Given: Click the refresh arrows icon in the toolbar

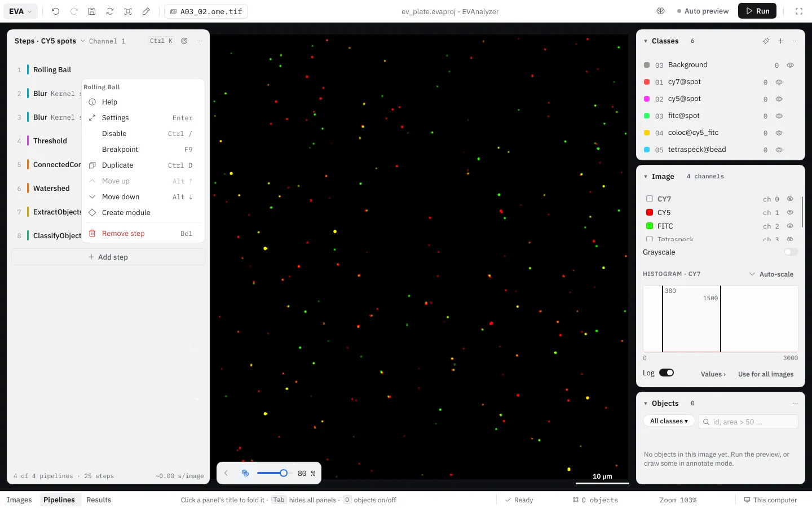Looking at the screenshot, I should 110,11.
